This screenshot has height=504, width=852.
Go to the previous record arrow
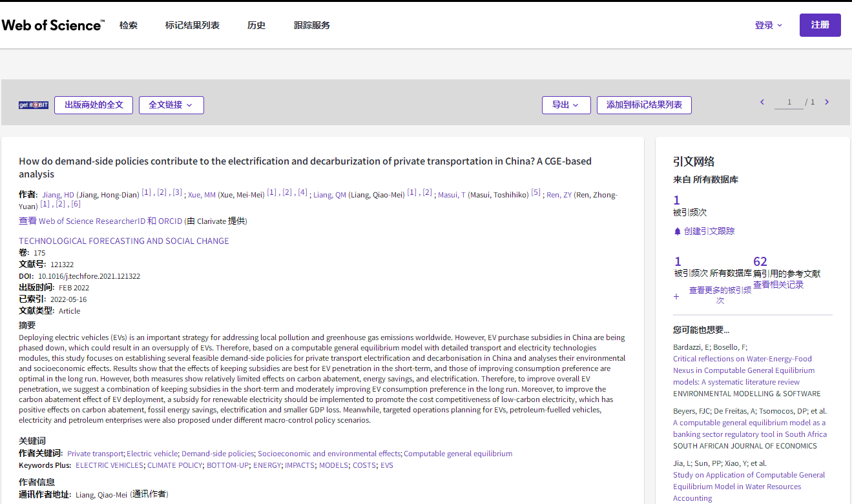tap(762, 102)
